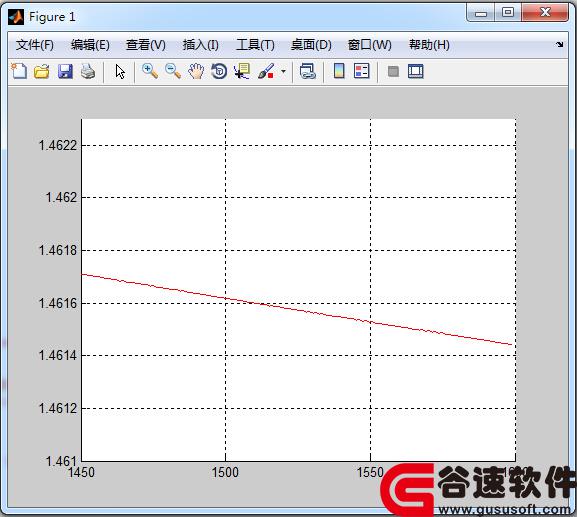
Task: Click the red plotted line in the axes
Action: coord(297,310)
